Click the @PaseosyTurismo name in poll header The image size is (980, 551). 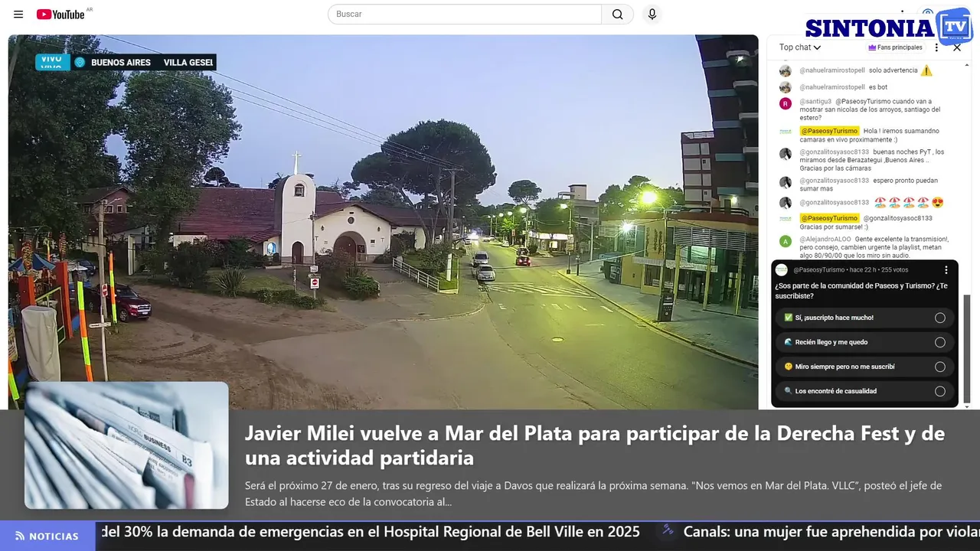819,270
